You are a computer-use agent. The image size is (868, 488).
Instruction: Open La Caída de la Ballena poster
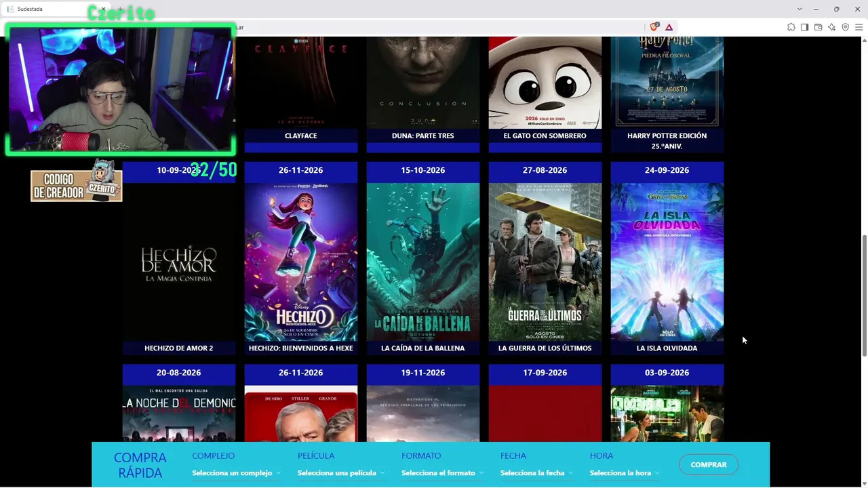click(423, 262)
